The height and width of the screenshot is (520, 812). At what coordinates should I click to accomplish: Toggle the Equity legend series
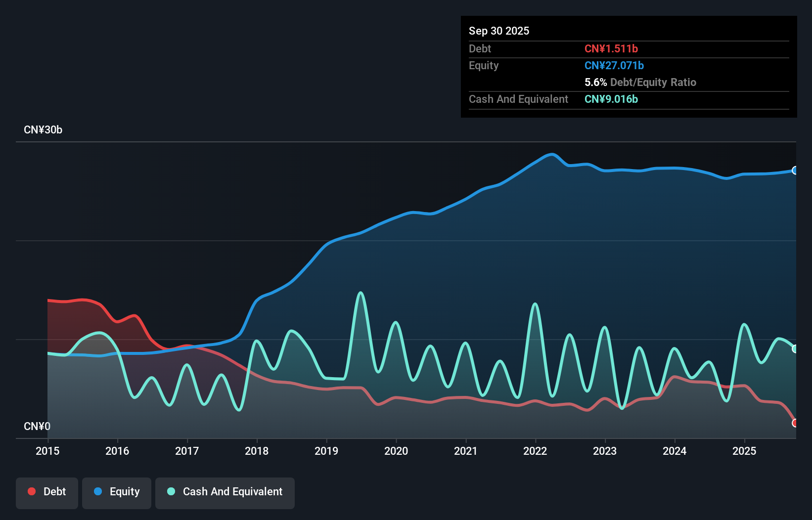tap(117, 492)
